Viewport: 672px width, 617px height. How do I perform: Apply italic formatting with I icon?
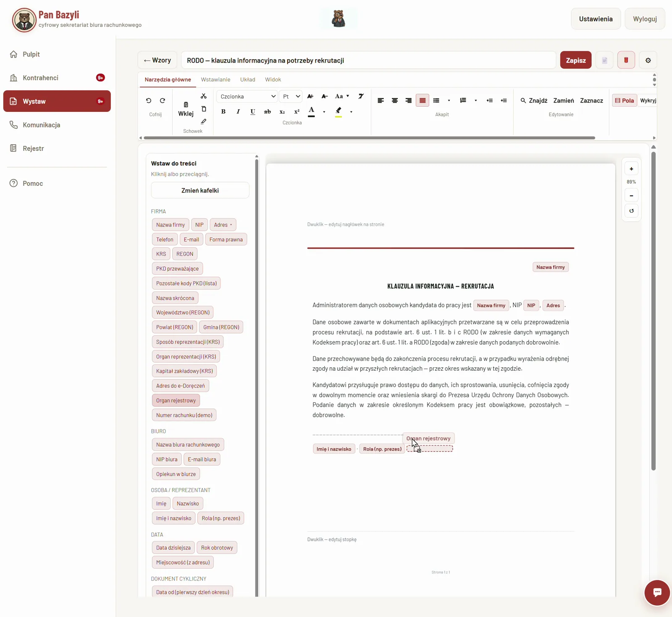(238, 111)
